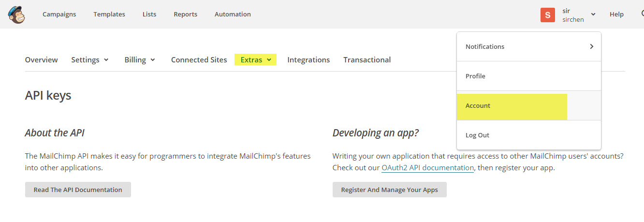The width and height of the screenshot is (644, 222).
Task: Switch to the Connected Sites tab
Action: pyautogui.click(x=199, y=60)
